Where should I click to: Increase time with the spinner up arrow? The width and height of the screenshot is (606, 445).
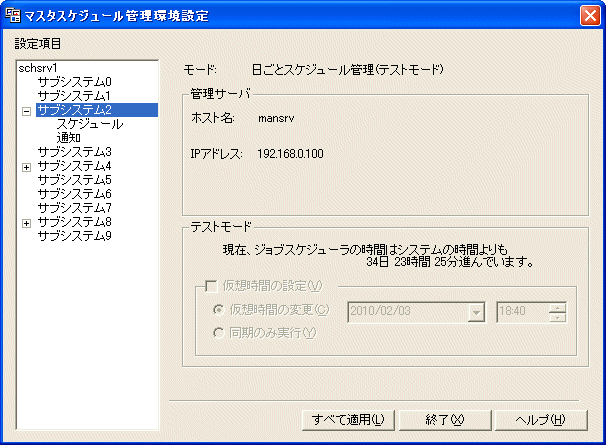point(557,307)
